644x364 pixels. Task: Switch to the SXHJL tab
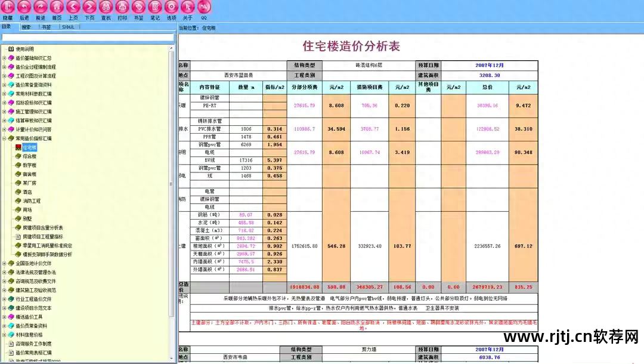(x=68, y=27)
